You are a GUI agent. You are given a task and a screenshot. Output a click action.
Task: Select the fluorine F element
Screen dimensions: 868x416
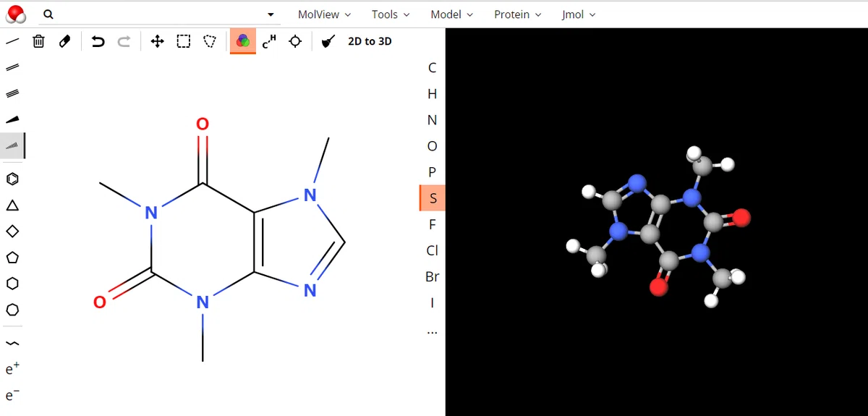tap(433, 224)
